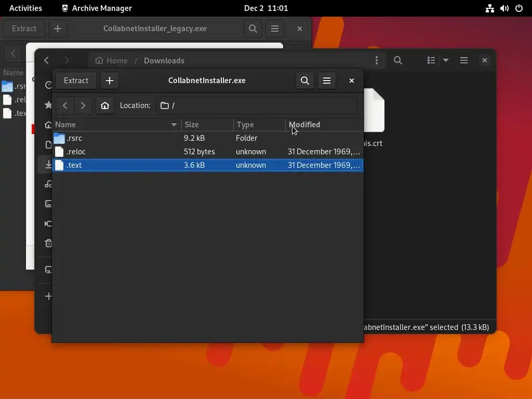This screenshot has width=532, height=399.
Task: Click the 9.2 kB size cell
Action: point(194,138)
